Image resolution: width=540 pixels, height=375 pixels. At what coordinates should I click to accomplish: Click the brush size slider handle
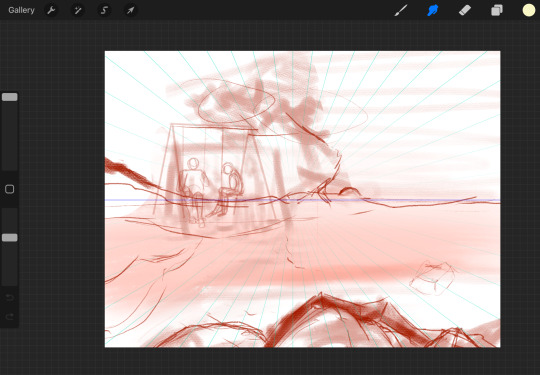(10, 97)
